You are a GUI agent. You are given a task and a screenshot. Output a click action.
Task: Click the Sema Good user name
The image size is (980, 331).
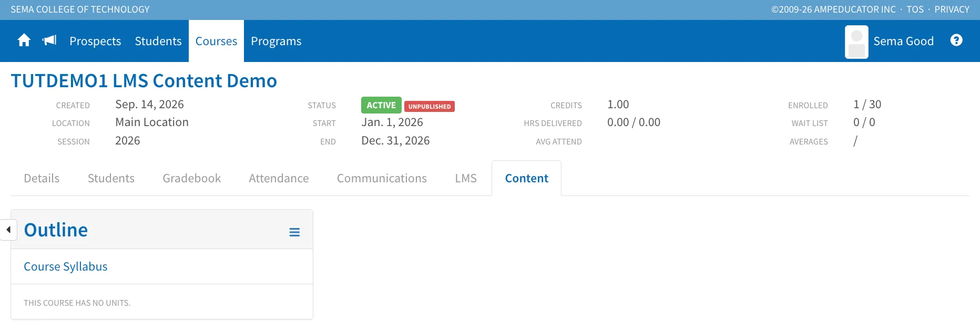click(903, 41)
